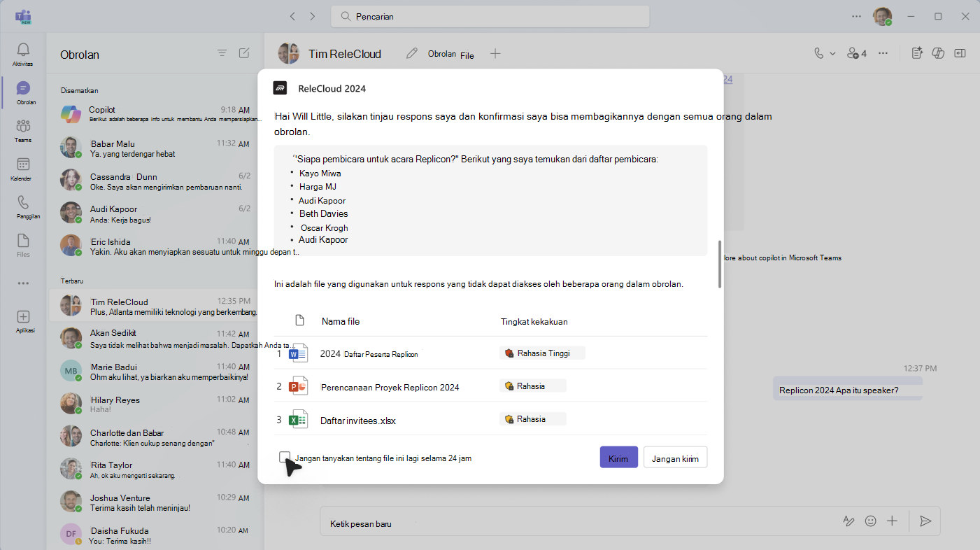Image resolution: width=980 pixels, height=550 pixels.
Task: Click the Pencarian search box
Action: [x=490, y=16]
